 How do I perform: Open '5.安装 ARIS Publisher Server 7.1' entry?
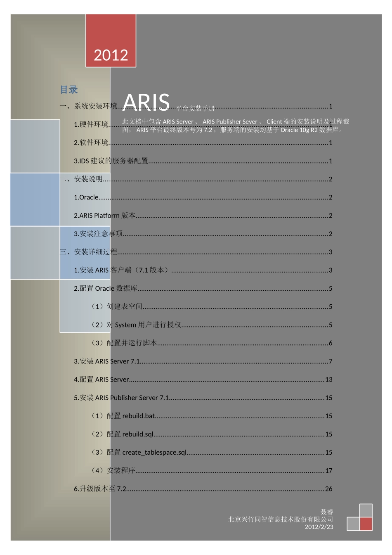(203, 398)
